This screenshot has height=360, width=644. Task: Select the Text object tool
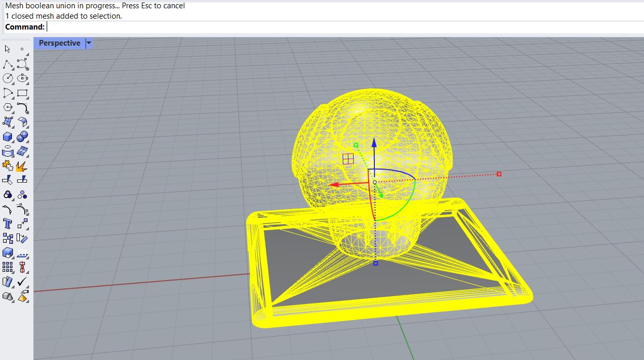point(7,224)
